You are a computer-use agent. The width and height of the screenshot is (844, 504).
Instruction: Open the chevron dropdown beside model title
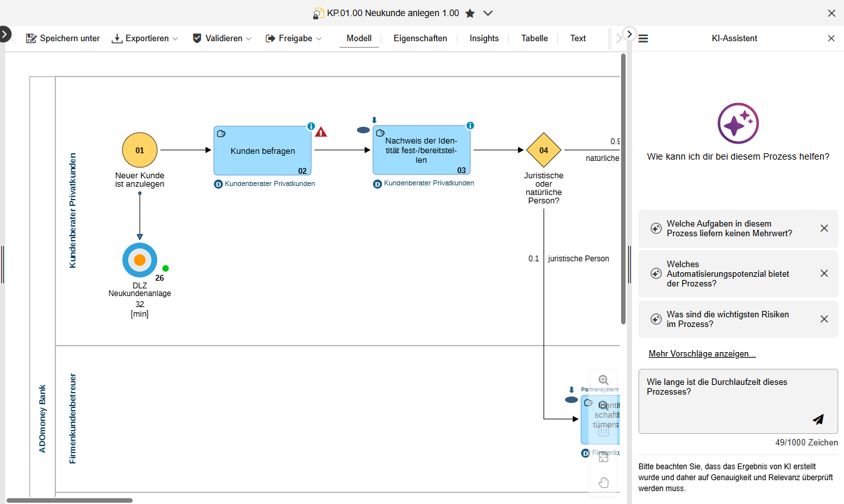488,14
